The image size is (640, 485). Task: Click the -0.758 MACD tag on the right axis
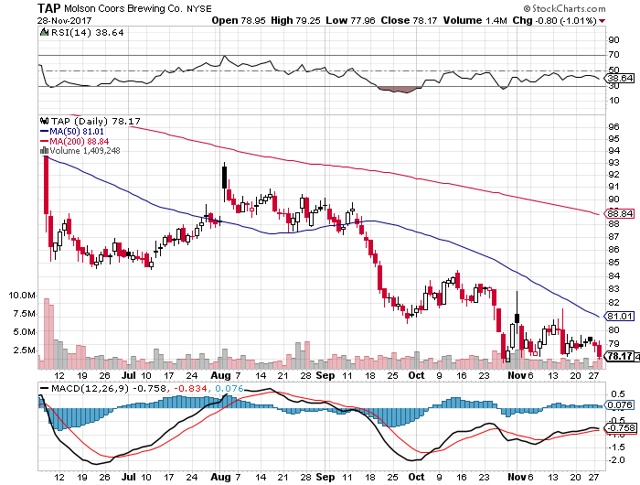pos(620,428)
